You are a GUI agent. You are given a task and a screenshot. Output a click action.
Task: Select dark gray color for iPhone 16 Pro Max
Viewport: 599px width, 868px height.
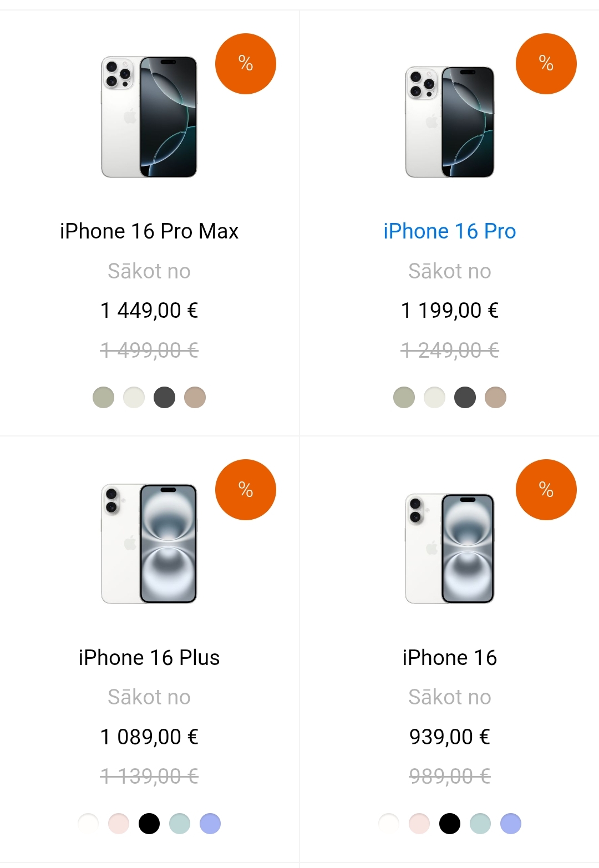tap(164, 397)
